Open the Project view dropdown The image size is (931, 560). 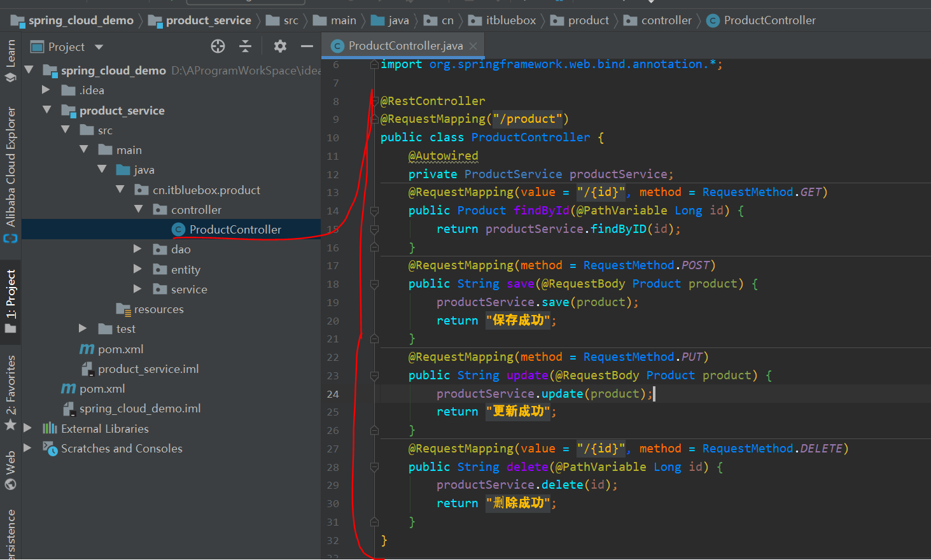pyautogui.click(x=99, y=47)
